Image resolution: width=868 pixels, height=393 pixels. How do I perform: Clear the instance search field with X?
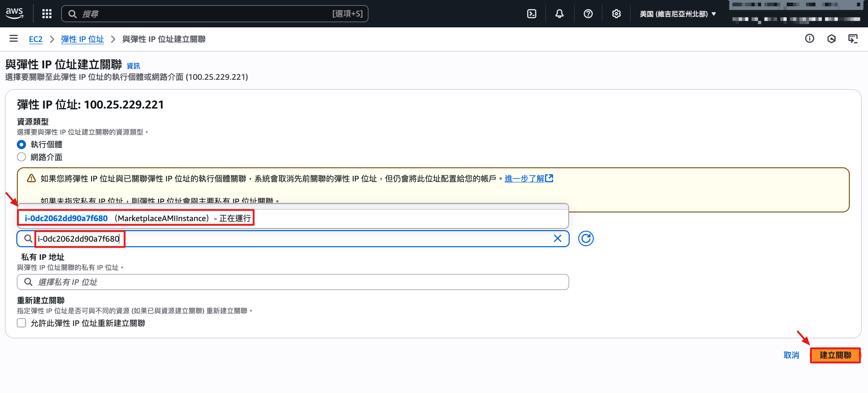(557, 238)
